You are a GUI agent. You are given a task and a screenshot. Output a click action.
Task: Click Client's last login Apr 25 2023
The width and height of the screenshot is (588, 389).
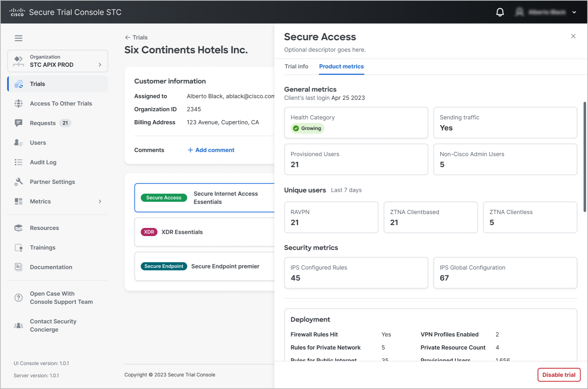324,98
